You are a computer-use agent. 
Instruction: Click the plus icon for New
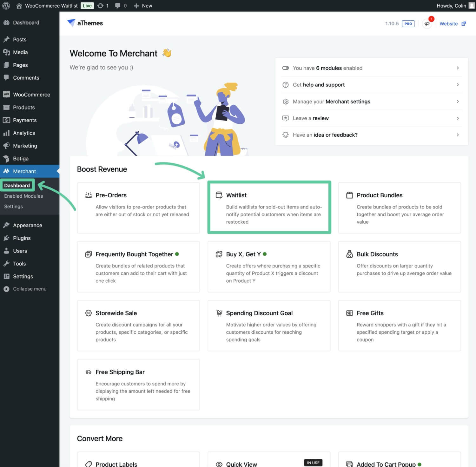[136, 6]
